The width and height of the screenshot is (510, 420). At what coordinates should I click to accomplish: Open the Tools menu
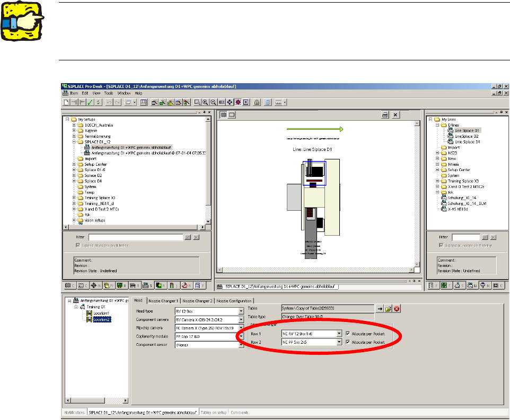pos(109,93)
